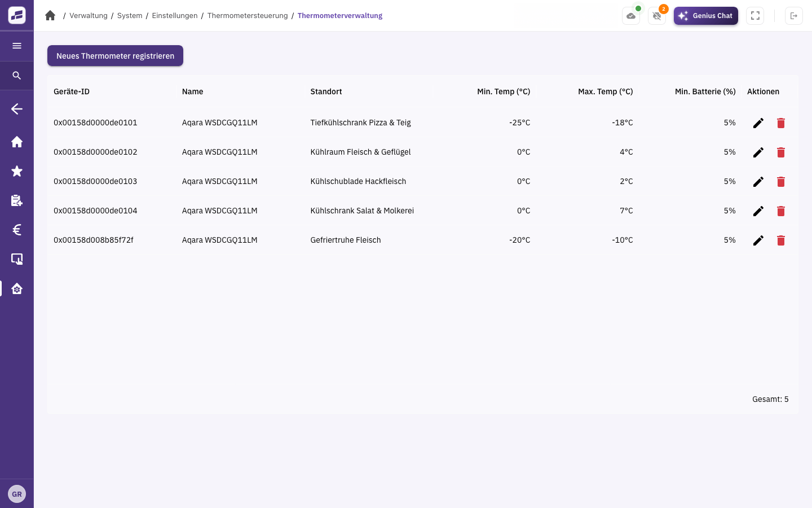This screenshot has width=812, height=508.
Task: Open the search icon in sidebar
Action: point(17,76)
